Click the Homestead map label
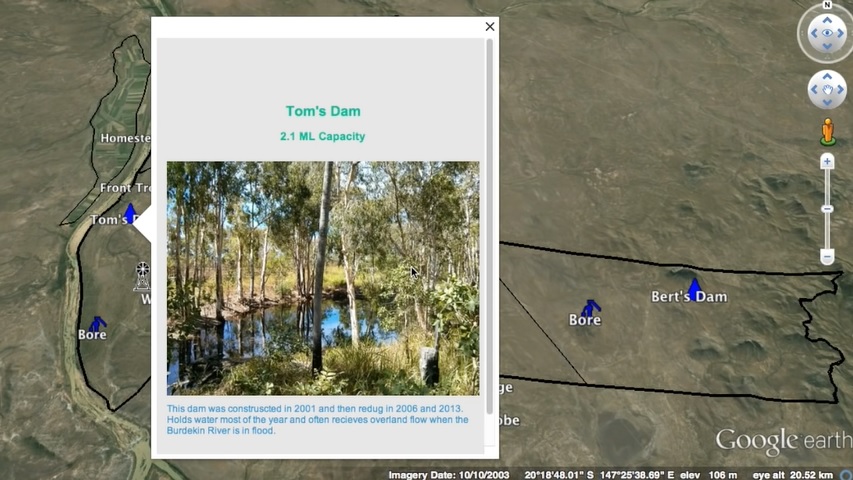The width and height of the screenshot is (853, 480). click(126, 138)
